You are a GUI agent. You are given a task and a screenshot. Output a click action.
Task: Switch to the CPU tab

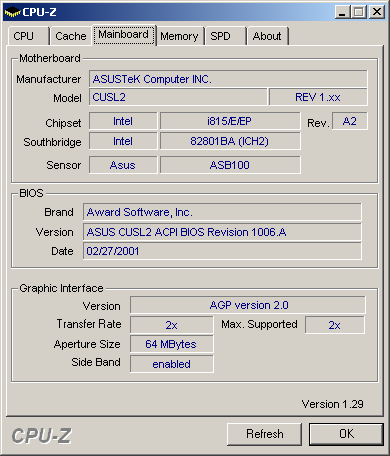click(28, 36)
